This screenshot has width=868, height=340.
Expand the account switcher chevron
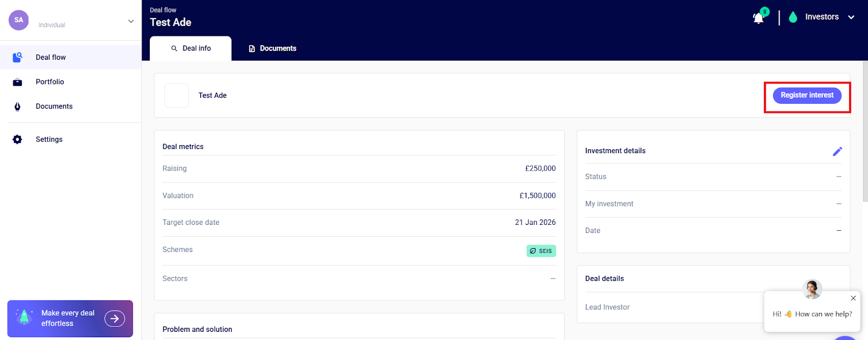(x=131, y=21)
